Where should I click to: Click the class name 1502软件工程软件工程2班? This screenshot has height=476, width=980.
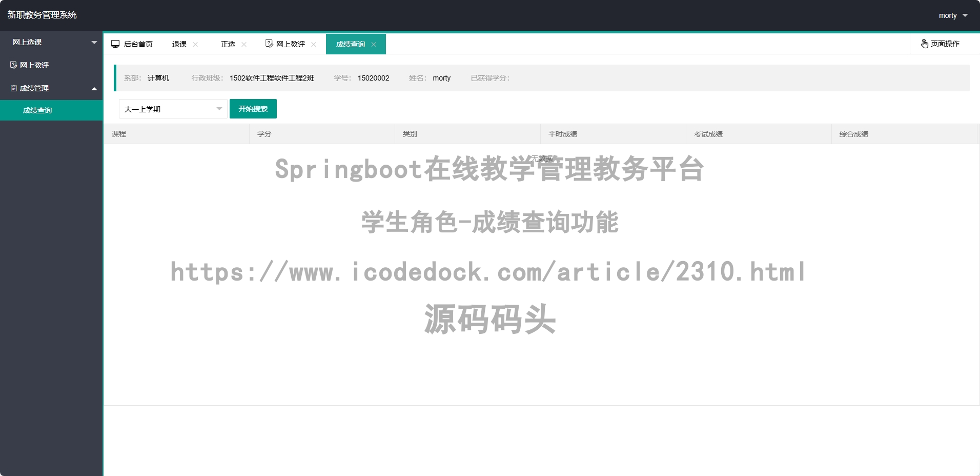click(272, 78)
